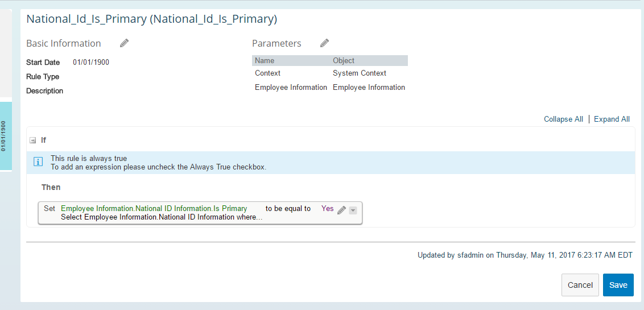644x310 pixels.
Task: Select the Is Primary field in the Set statement
Action: click(154, 209)
